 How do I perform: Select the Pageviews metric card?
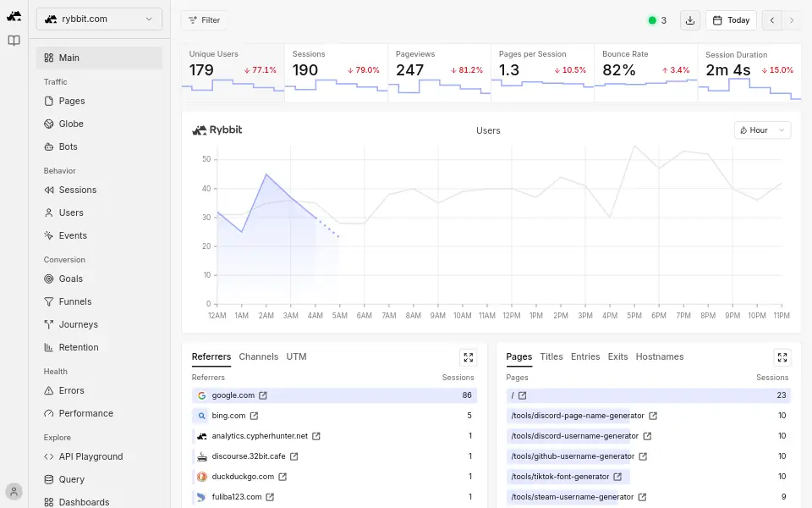tap(439, 73)
